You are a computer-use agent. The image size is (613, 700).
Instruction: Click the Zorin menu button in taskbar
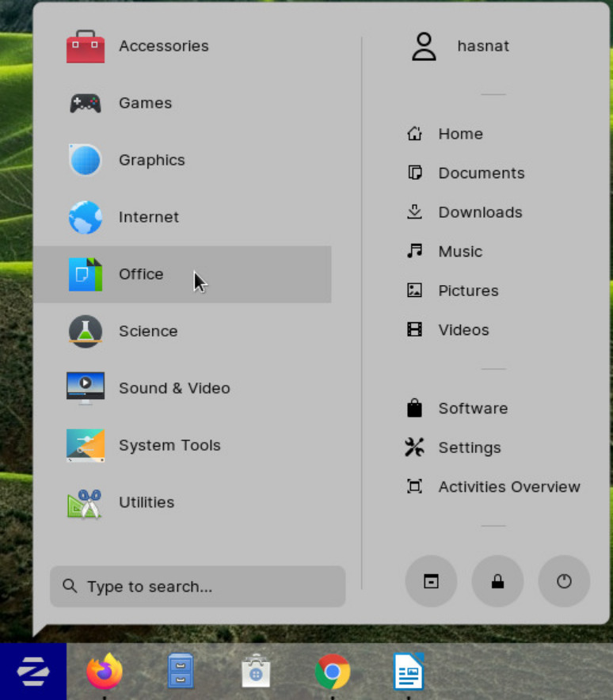point(33,671)
